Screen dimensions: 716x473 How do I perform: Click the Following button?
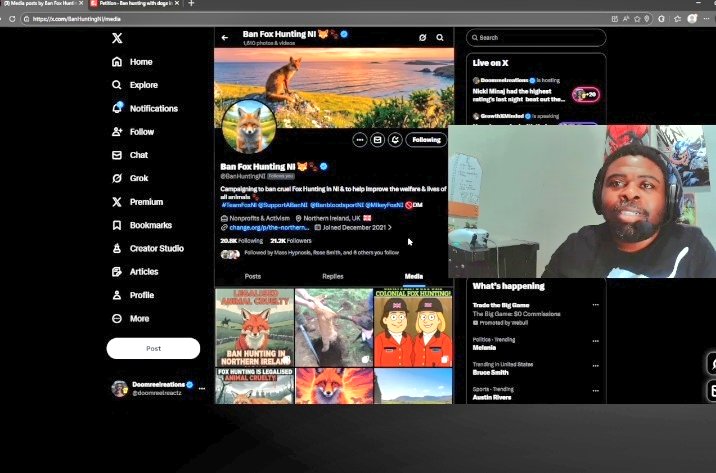[426, 140]
